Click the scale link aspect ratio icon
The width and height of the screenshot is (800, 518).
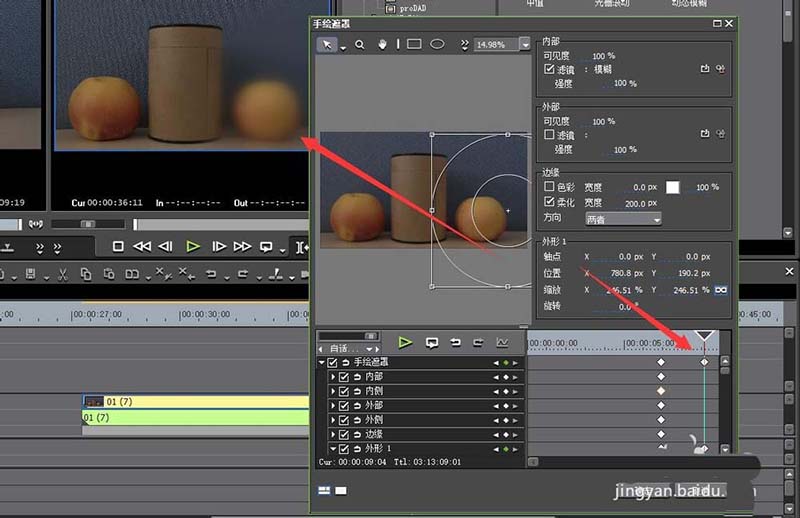(x=718, y=289)
